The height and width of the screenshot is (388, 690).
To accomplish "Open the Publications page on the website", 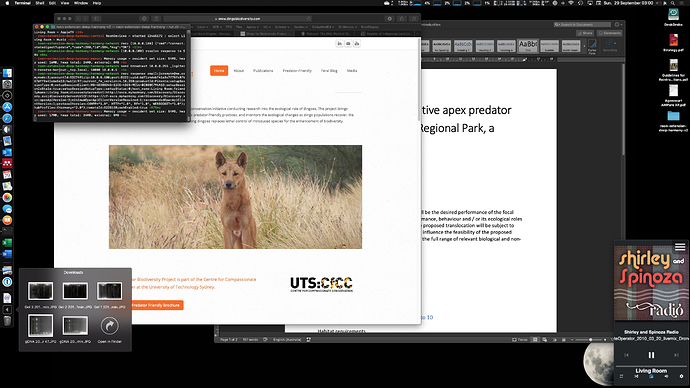I will [263, 70].
